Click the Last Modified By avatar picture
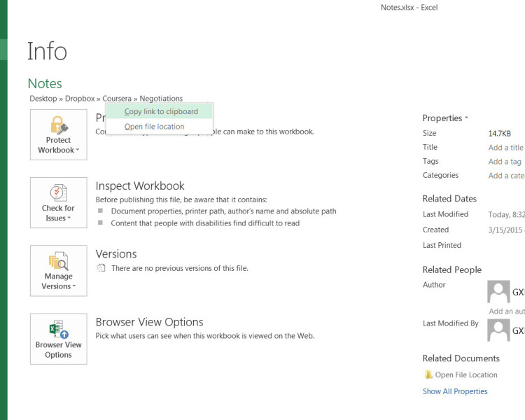The image size is (525, 420). pyautogui.click(x=498, y=330)
